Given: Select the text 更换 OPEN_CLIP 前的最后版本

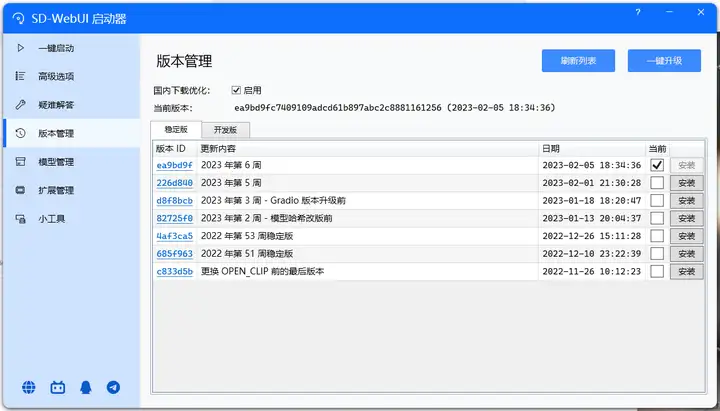Looking at the screenshot, I should click(262, 271).
